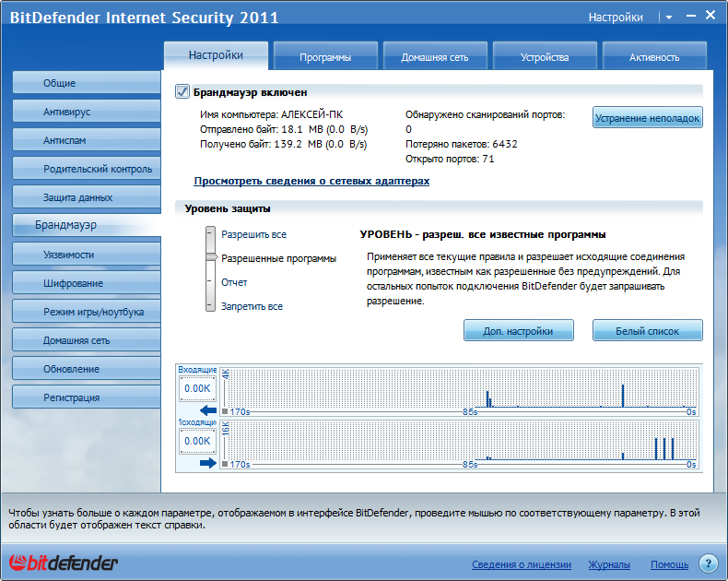Click the BitDefender logo at bottom left

click(64, 563)
